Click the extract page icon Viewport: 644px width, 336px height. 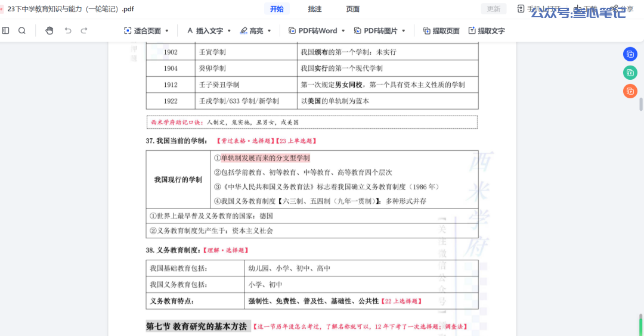point(427,31)
